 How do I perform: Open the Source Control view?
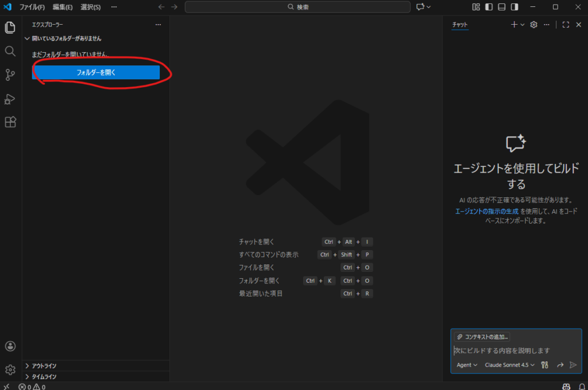click(x=10, y=75)
